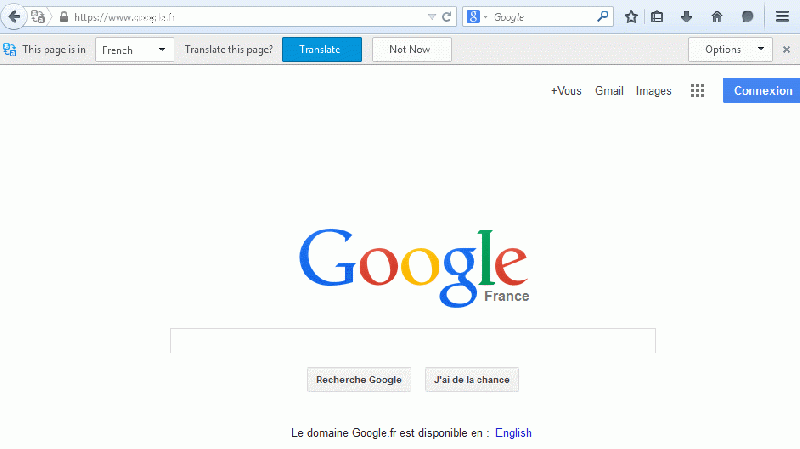Click the Recherche Google button
Viewport: 800px width, 449px height.
tap(359, 380)
